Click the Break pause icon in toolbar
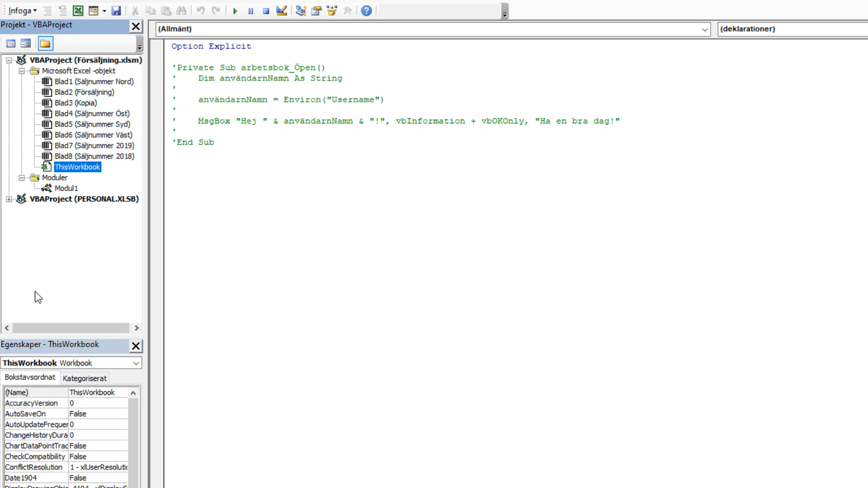The height and width of the screenshot is (488, 868). coord(250,11)
